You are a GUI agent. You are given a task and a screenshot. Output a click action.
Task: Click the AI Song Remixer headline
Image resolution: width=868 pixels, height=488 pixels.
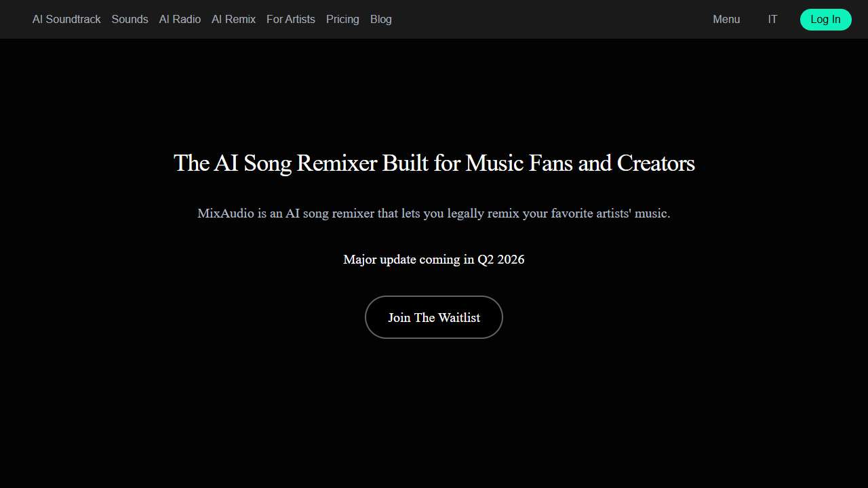coord(434,163)
